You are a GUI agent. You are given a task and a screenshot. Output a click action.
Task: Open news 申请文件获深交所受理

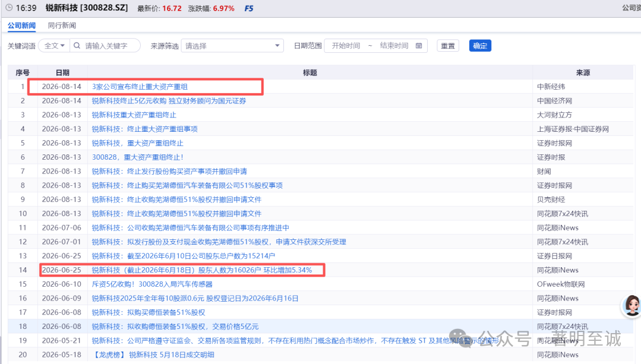pyautogui.click(x=219, y=242)
